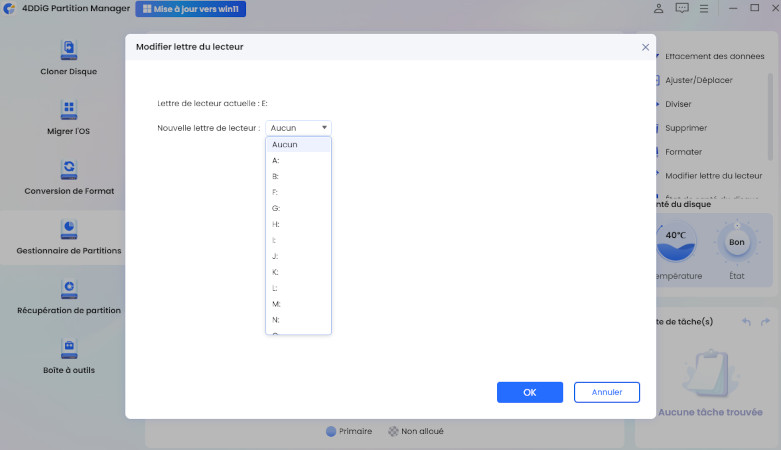781x450 pixels.
Task: Click the Aucune tâche trouvée text
Action: pyautogui.click(x=710, y=412)
